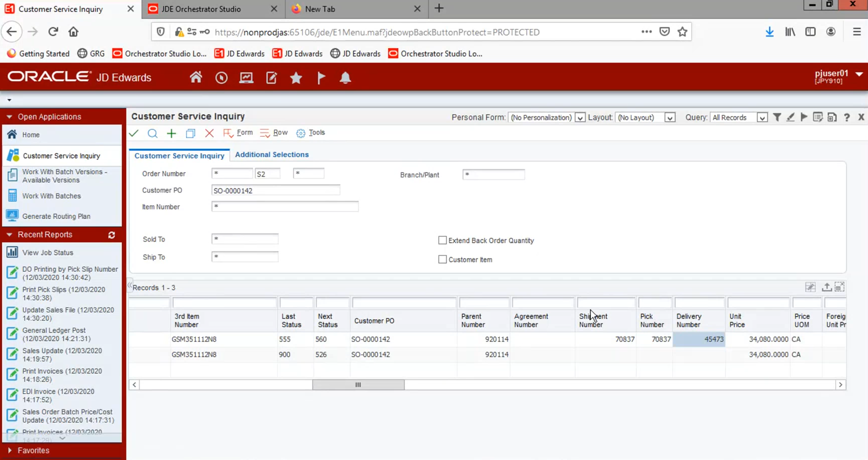
Task: Click the green Select checkmark icon
Action: point(134,133)
